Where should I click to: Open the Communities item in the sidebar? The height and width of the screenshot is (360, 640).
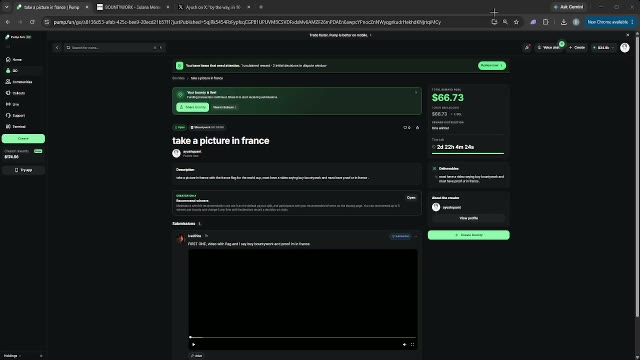pos(19,82)
